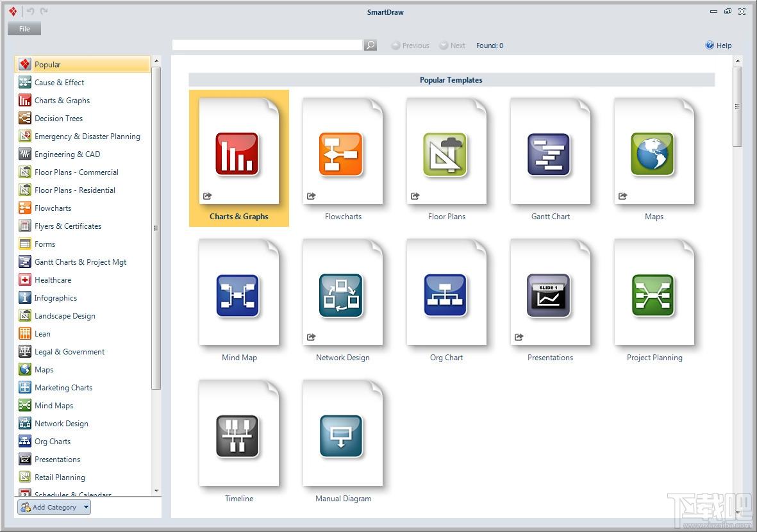Open the Timeline template icon
Screen dimensions: 757x532
237,436
